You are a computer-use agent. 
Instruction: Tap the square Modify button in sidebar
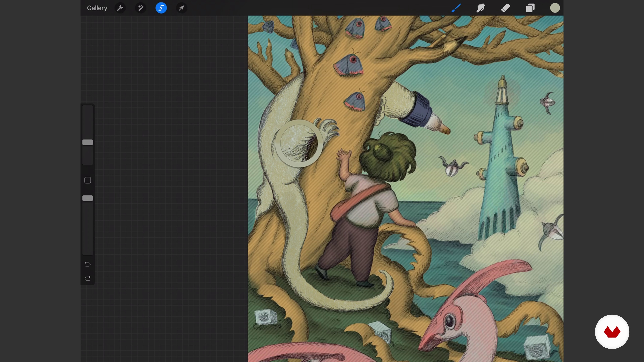88,180
